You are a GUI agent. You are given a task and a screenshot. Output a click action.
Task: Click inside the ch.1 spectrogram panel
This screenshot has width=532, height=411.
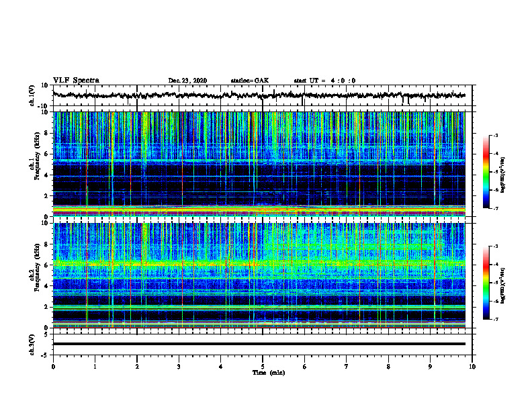[259, 164]
